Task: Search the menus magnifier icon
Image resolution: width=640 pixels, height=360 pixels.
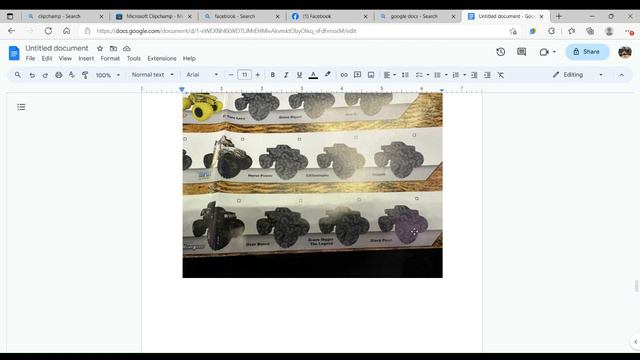Action: point(18,75)
